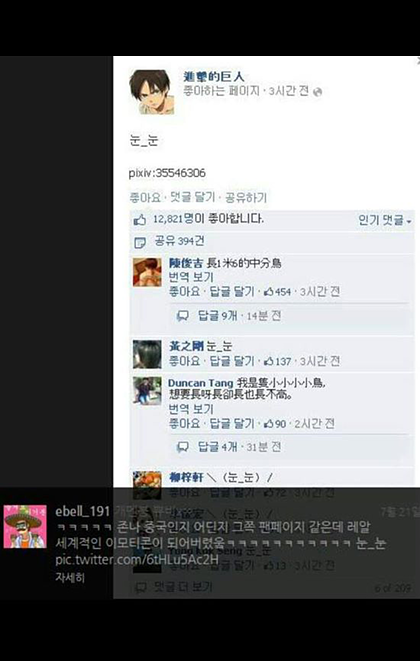The height and width of the screenshot is (661, 420).
Task: Click 공유하기 under the post
Action: 246,197
